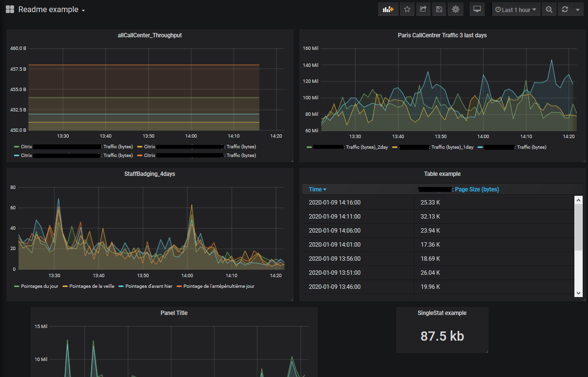Open the refresh interval dropdown arrow
588x377 pixels.
coord(577,9)
